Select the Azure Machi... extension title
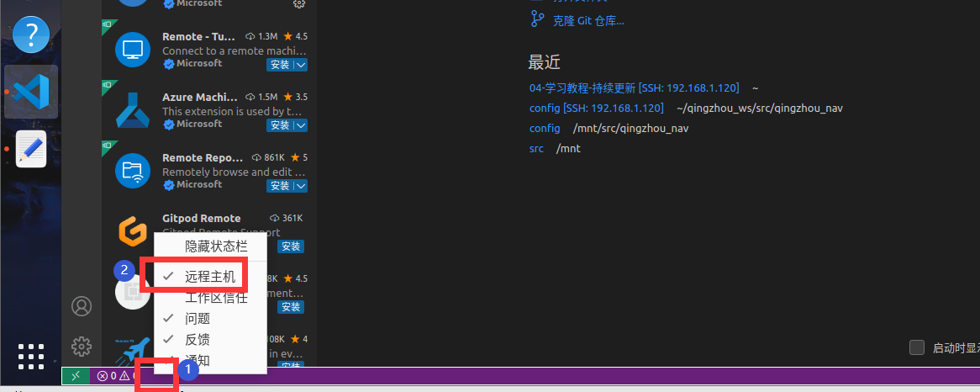Viewport: 980px width, 392px height. pos(199,97)
